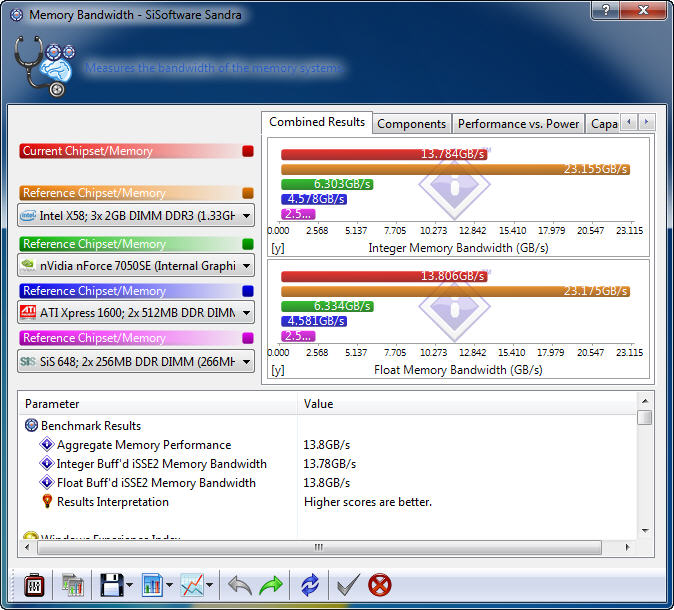Click the Value column header
The image size is (674, 610).
pyautogui.click(x=466, y=404)
